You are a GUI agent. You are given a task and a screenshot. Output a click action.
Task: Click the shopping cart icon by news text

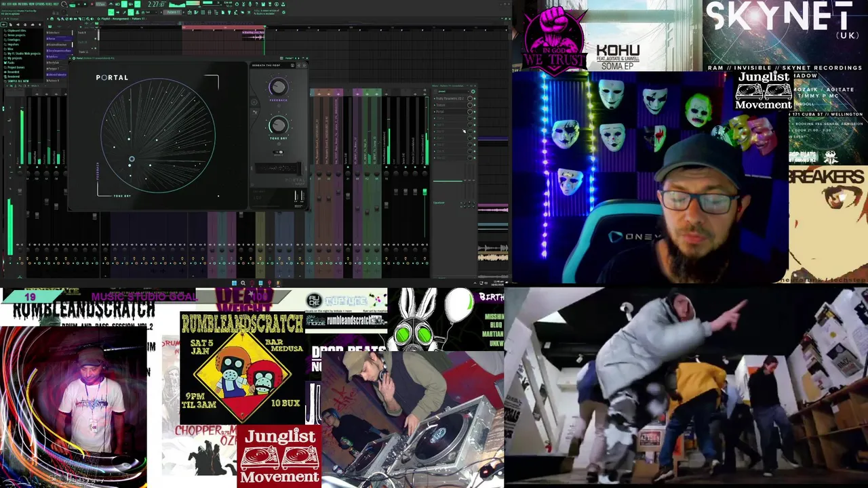pyautogui.click(x=249, y=12)
